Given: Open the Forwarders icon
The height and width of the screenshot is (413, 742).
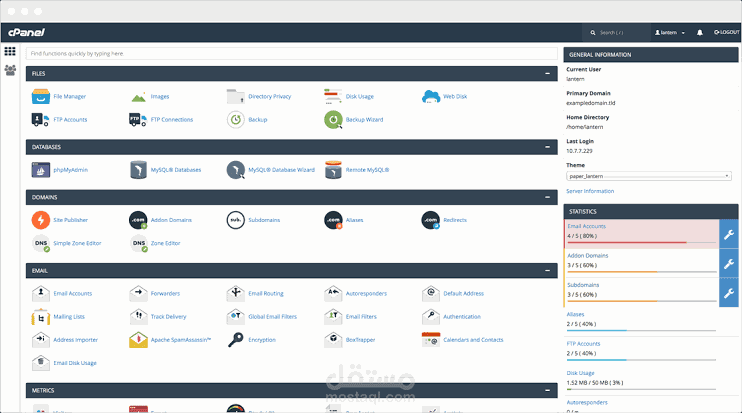Looking at the screenshot, I should (138, 293).
